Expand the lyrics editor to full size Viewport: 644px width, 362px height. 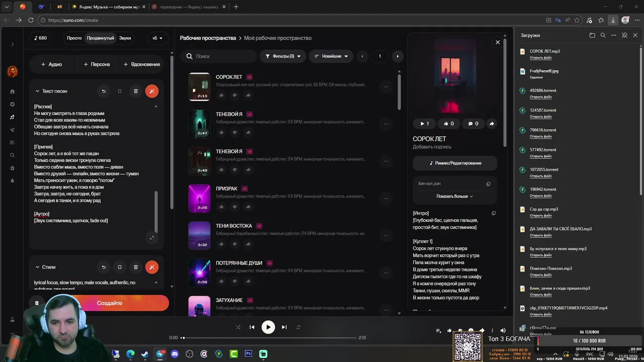point(152,238)
